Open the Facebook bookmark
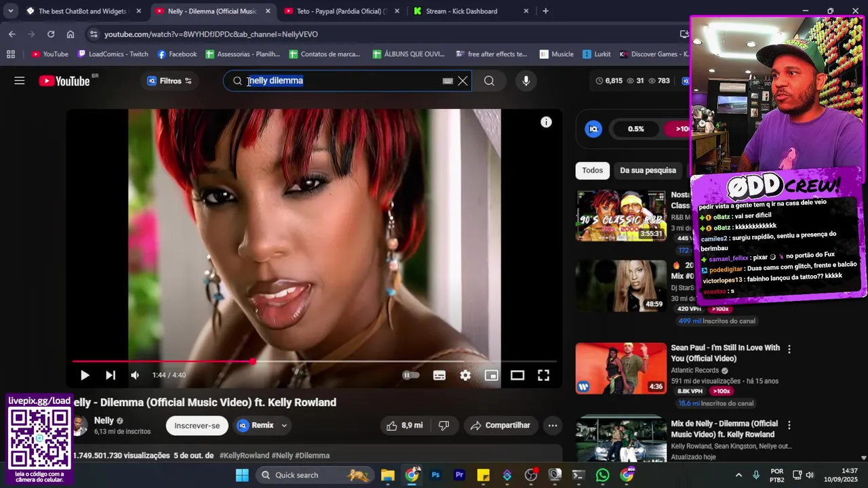868x488 pixels. coord(176,54)
